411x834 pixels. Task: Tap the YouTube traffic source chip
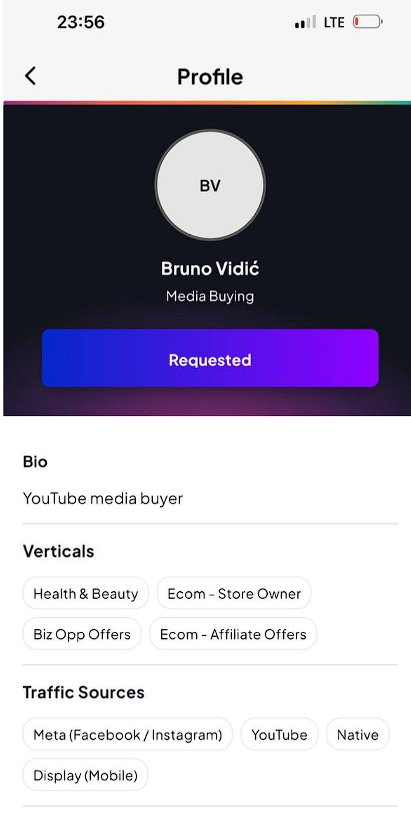pyautogui.click(x=279, y=734)
